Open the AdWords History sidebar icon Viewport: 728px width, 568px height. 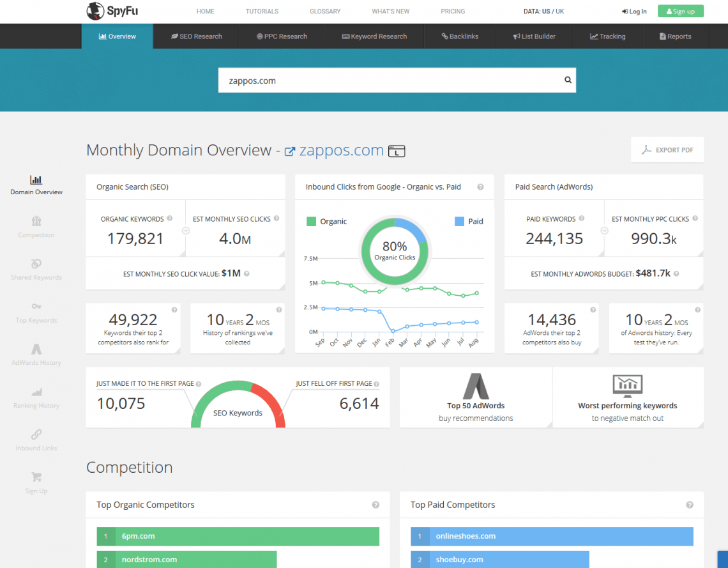tap(36, 349)
